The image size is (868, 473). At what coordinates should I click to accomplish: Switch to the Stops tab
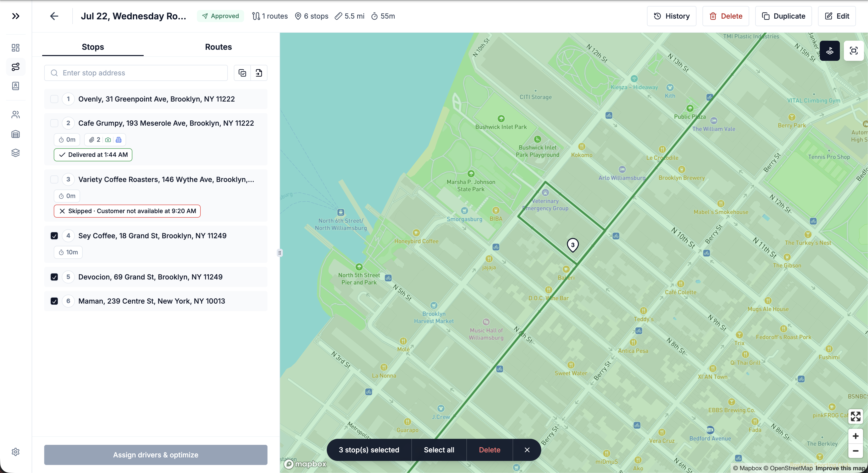tap(93, 47)
